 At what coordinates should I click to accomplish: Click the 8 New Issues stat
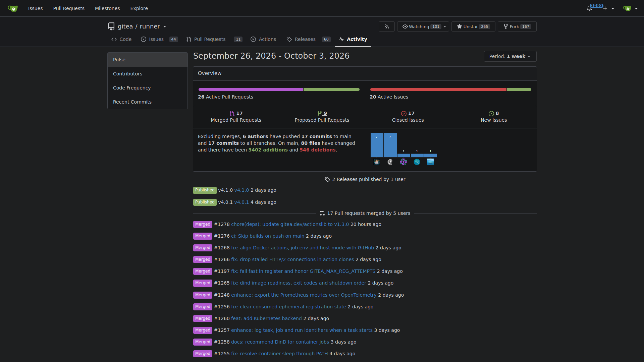coord(494,117)
